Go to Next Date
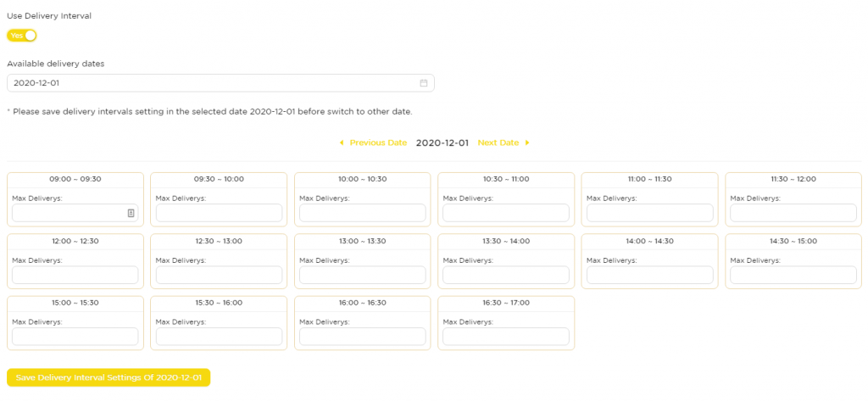The height and width of the screenshot is (402, 868). coord(498,142)
